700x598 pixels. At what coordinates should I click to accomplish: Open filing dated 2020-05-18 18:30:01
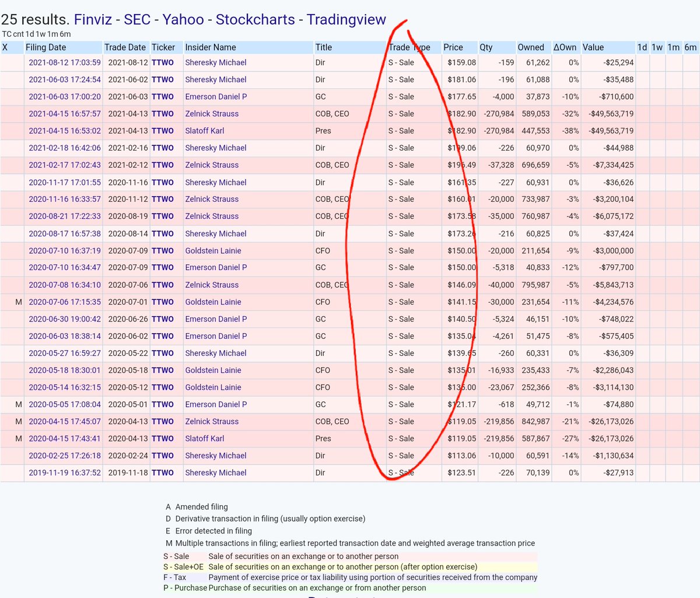tap(65, 370)
